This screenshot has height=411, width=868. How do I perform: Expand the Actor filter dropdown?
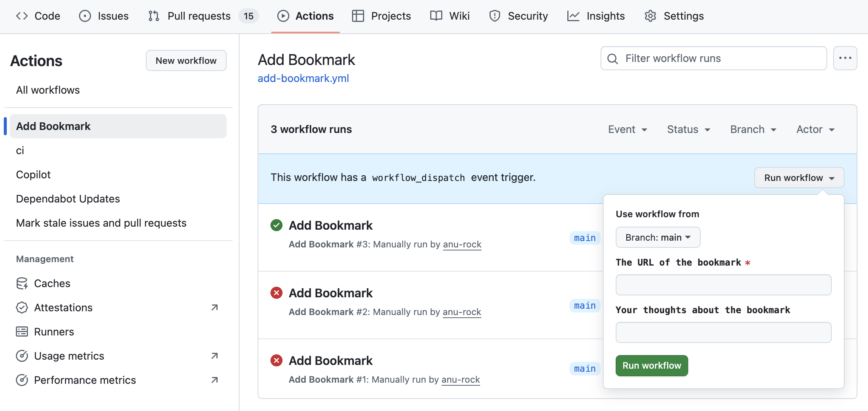(815, 129)
